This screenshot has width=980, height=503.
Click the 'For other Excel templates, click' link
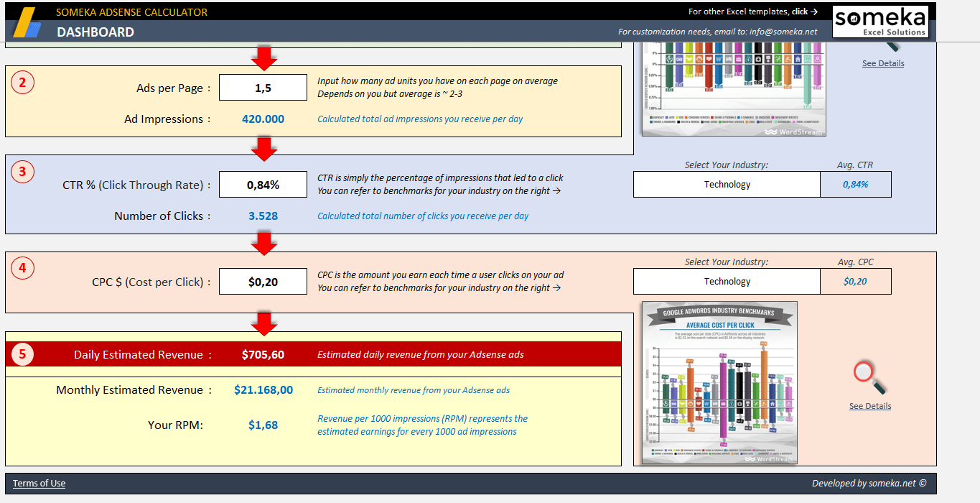pyautogui.click(x=752, y=11)
